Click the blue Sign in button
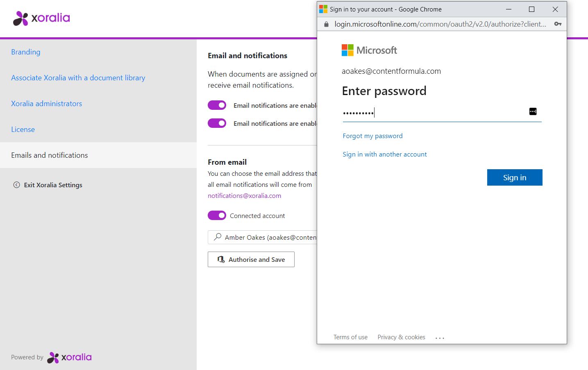This screenshot has width=588, height=370. click(x=515, y=177)
